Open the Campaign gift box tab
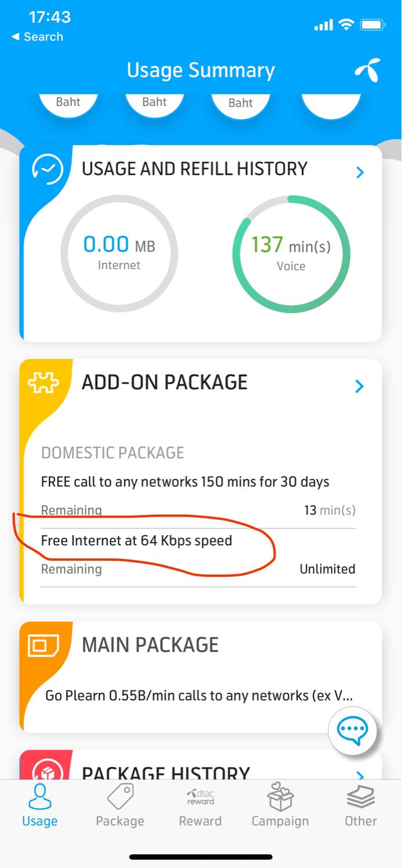 pyautogui.click(x=280, y=806)
